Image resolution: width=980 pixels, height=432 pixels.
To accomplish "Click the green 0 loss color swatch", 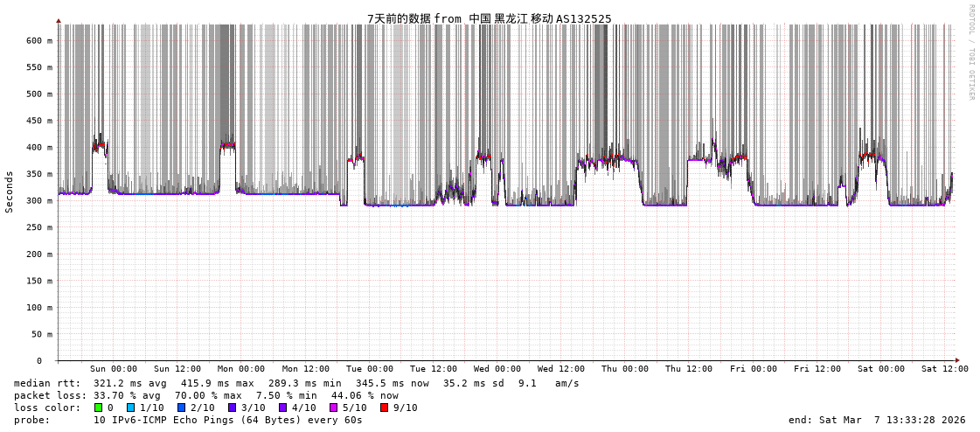I will tap(99, 408).
